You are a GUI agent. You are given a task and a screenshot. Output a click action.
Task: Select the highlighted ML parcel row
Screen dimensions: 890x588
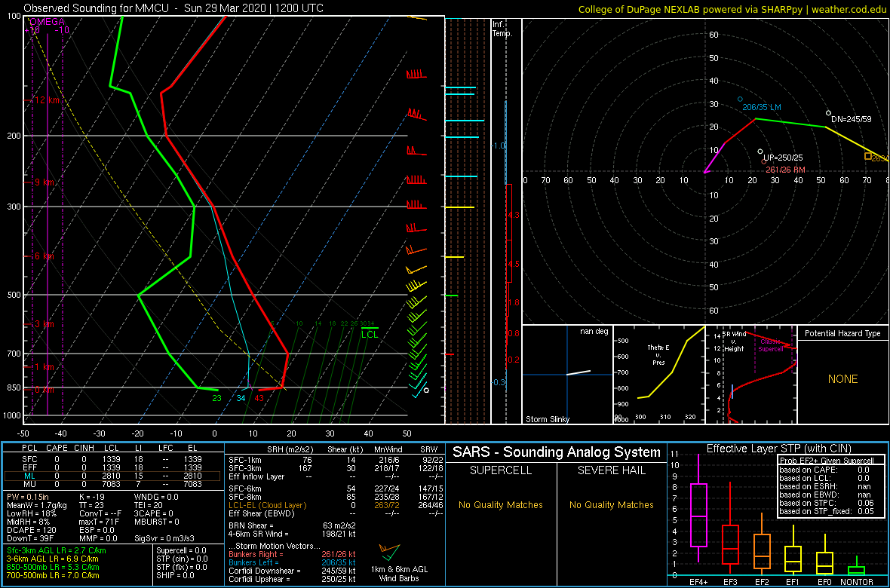point(112,476)
